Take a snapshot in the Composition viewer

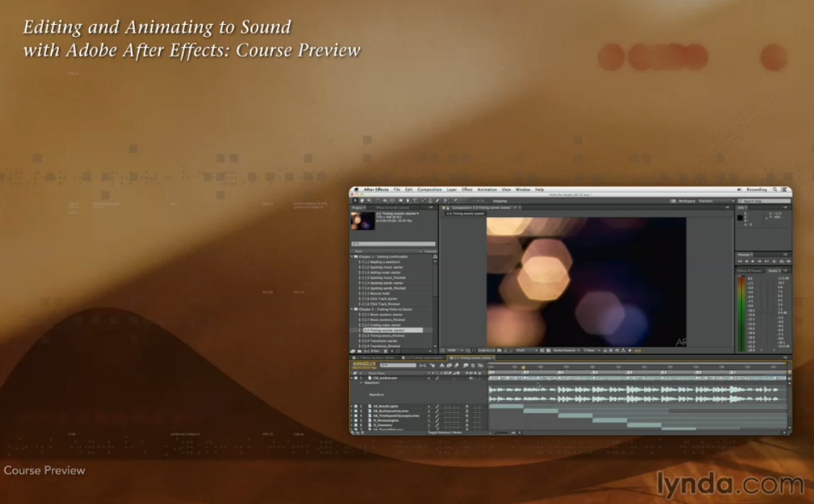pos(499,351)
